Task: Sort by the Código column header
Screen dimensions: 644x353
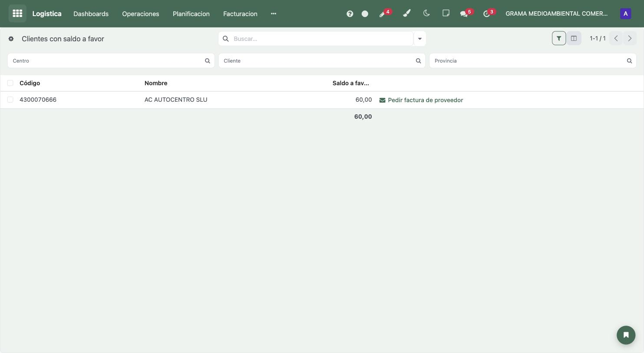Action: click(x=30, y=83)
